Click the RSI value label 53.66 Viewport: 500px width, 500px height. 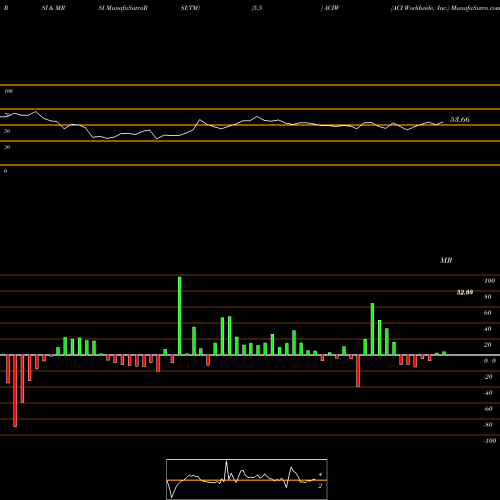pyautogui.click(x=460, y=119)
